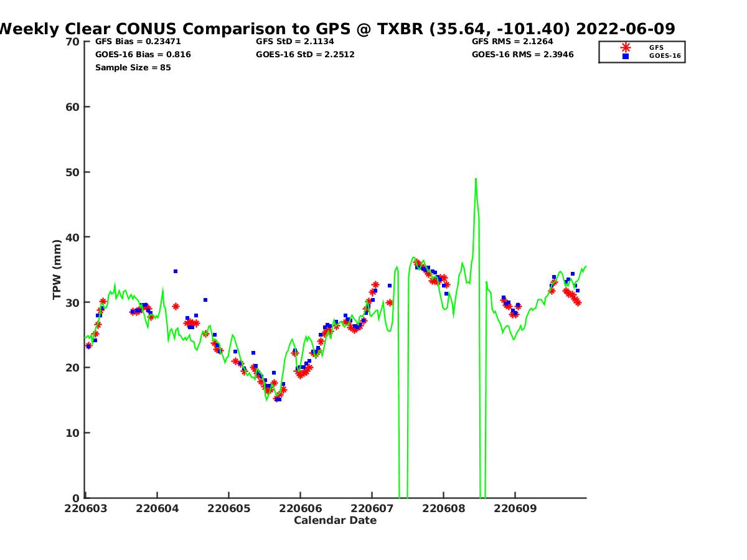Click the GFS legend label
The width and height of the screenshot is (747, 560).
pyautogui.click(x=656, y=47)
